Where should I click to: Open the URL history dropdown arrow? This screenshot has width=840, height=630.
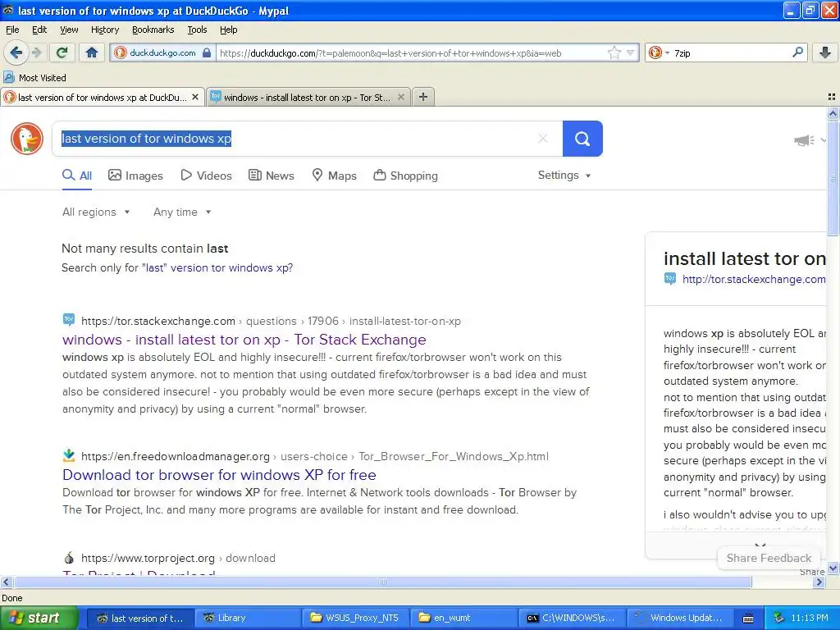631,52
